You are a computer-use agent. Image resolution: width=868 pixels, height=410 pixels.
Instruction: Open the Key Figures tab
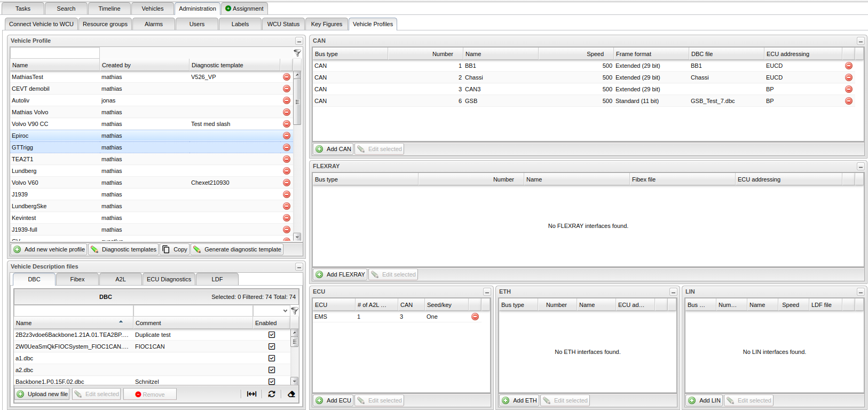[x=326, y=24]
